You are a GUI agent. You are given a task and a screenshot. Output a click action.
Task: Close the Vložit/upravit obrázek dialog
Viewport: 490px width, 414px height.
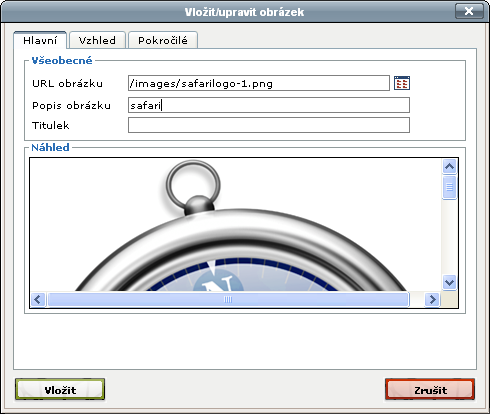pyautogui.click(x=469, y=12)
